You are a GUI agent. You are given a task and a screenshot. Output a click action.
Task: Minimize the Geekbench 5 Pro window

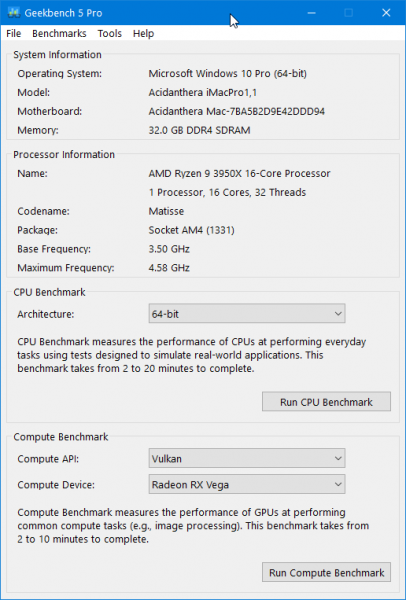pos(311,13)
